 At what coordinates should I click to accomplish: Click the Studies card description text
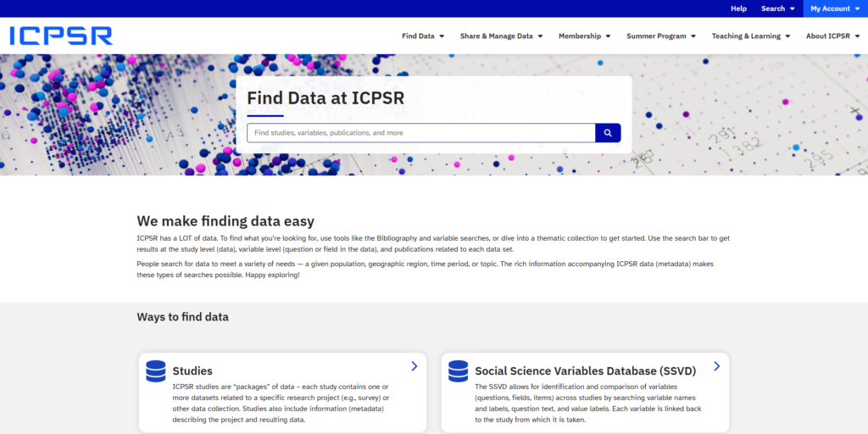pos(280,403)
